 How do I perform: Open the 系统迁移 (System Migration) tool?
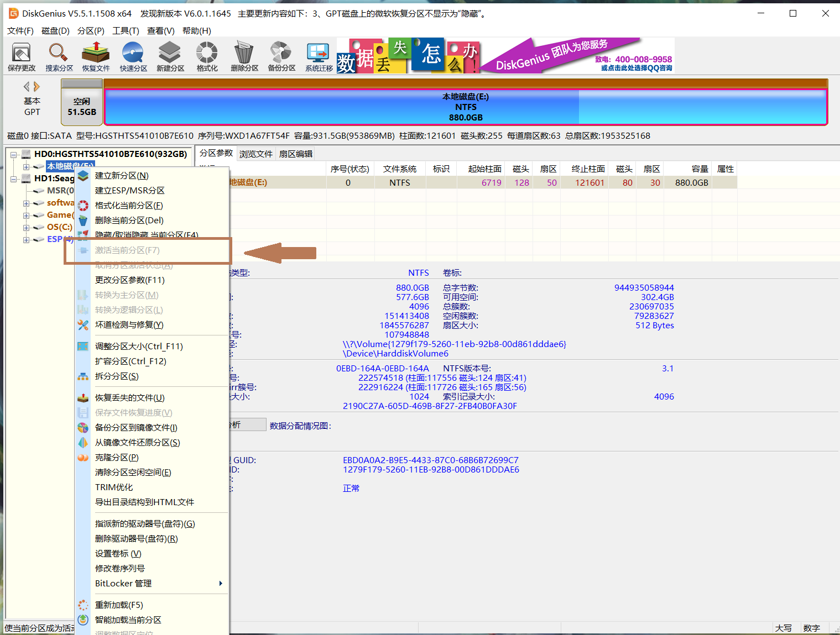click(x=319, y=57)
